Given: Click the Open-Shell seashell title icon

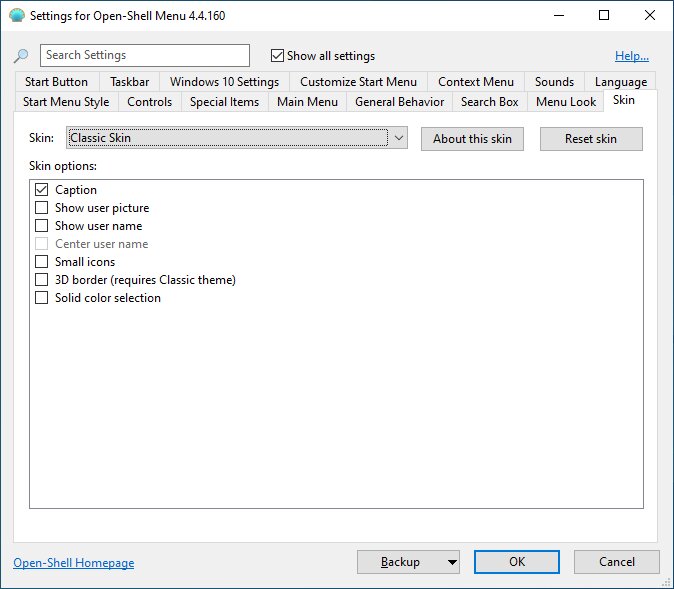Looking at the screenshot, I should click(17, 15).
